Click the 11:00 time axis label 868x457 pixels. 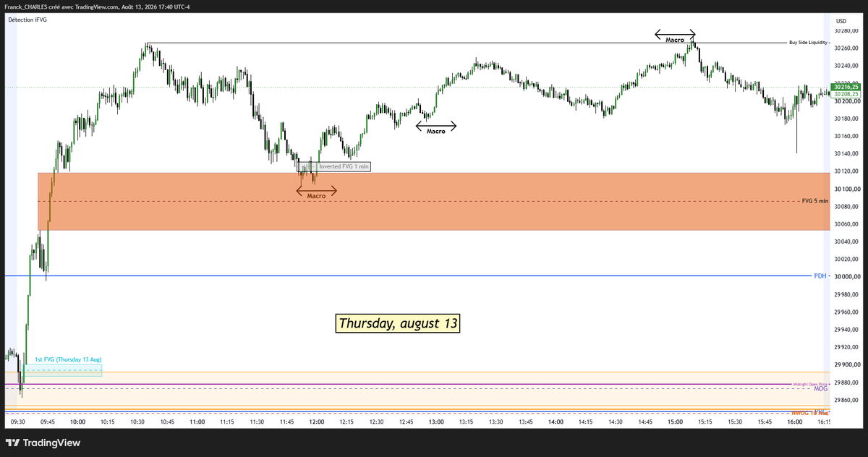(197, 421)
